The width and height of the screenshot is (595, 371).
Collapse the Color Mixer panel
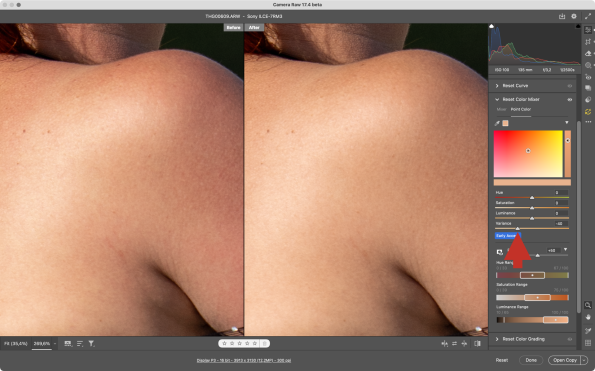pos(497,99)
